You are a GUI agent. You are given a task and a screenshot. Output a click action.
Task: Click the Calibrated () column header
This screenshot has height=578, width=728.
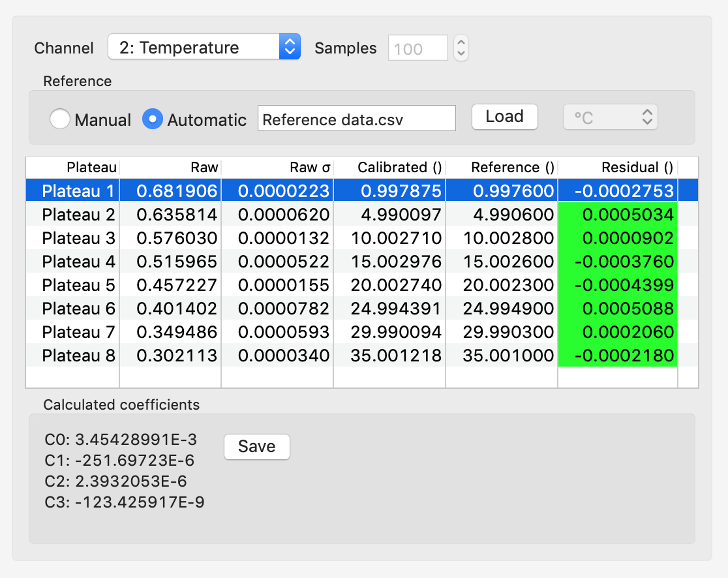pos(390,168)
